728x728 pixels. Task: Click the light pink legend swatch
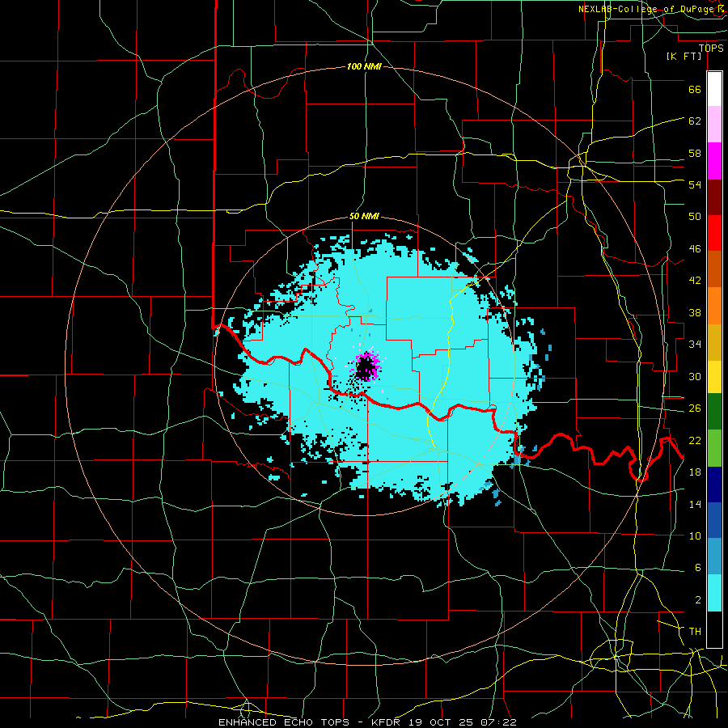coord(714,125)
